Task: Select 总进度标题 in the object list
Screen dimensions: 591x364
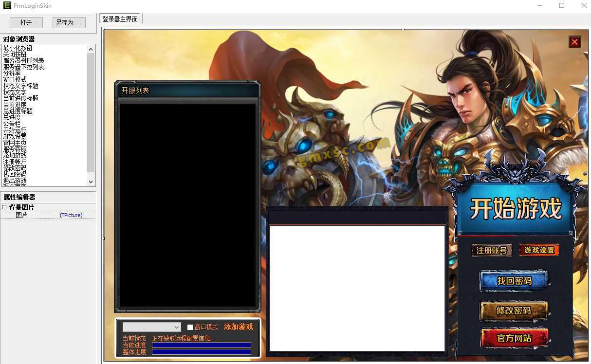Action: (x=18, y=111)
